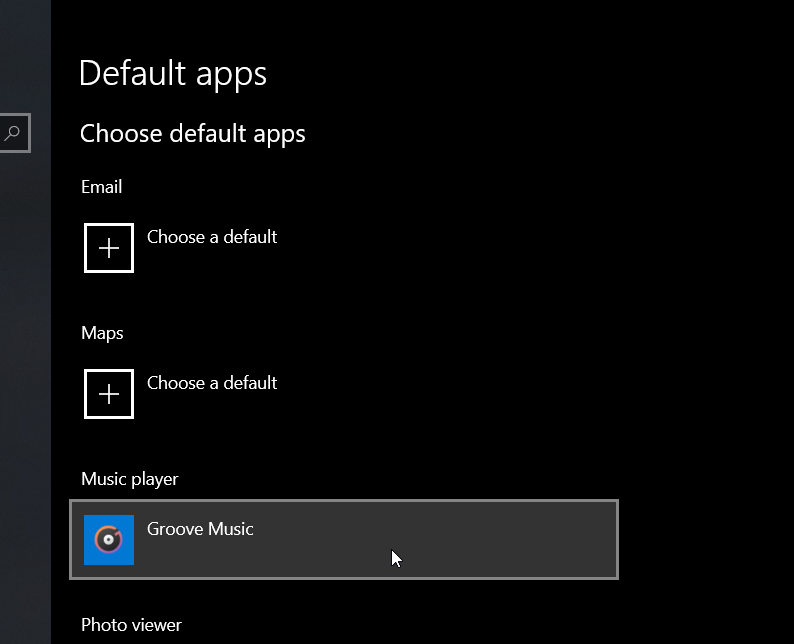Viewport: 794px width, 644px height.
Task: Select the Email category label
Action: (x=102, y=187)
